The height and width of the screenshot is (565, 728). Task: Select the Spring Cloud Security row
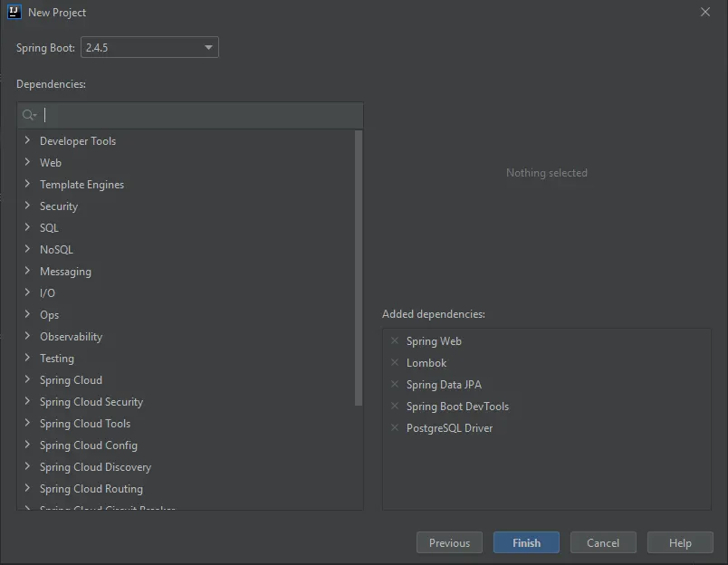click(x=187, y=402)
